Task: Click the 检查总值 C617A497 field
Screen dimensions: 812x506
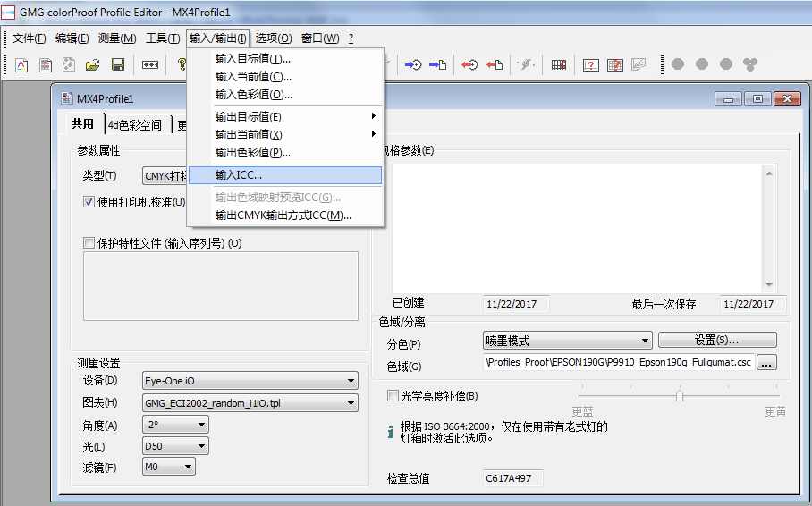Action: (x=512, y=478)
